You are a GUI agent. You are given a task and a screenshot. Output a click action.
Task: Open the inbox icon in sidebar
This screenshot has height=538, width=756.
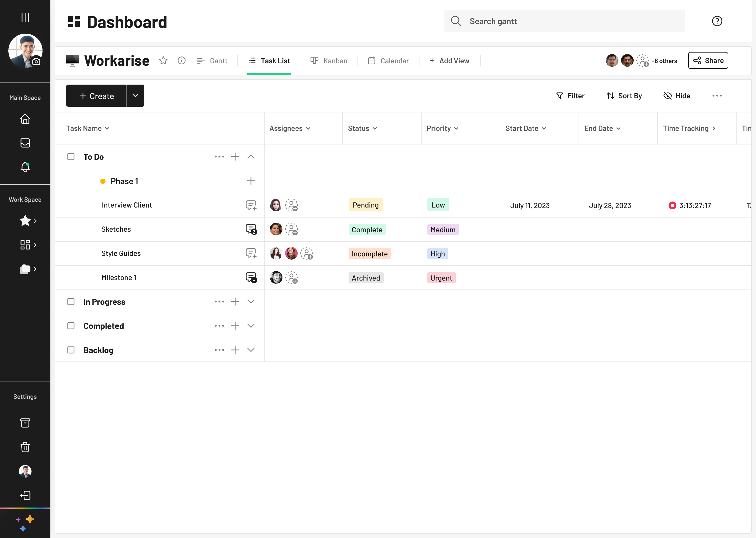[x=25, y=143]
